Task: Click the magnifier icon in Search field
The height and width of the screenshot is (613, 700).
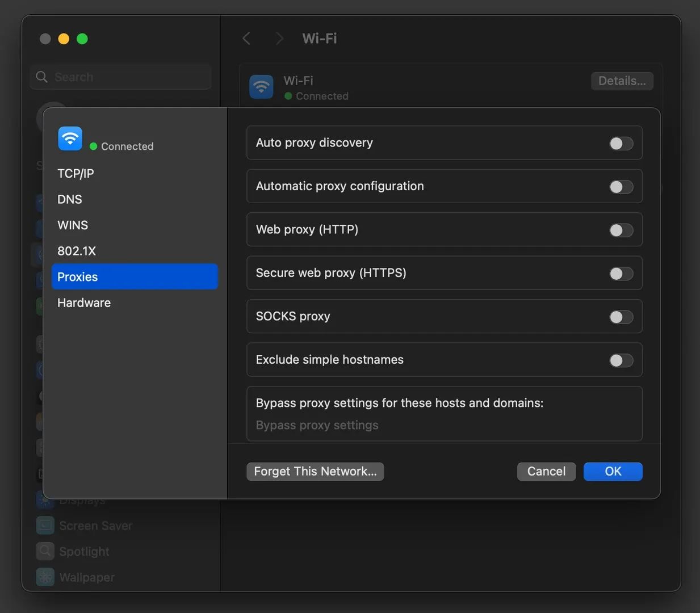Action: tap(41, 77)
